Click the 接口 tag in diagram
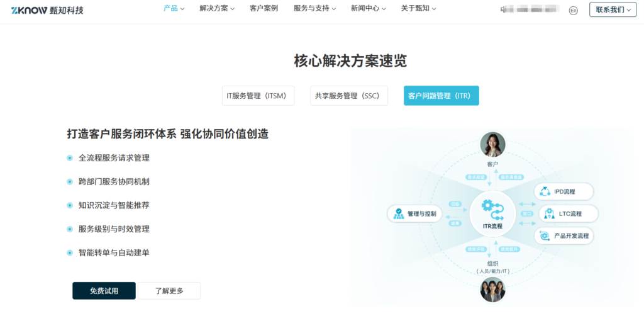 tap(528, 214)
